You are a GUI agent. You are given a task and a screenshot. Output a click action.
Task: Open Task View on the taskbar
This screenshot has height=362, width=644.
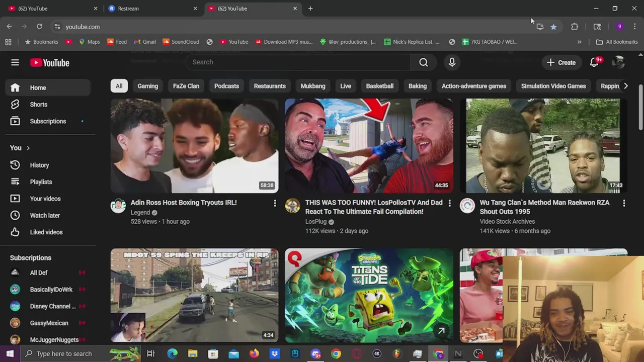click(x=150, y=354)
